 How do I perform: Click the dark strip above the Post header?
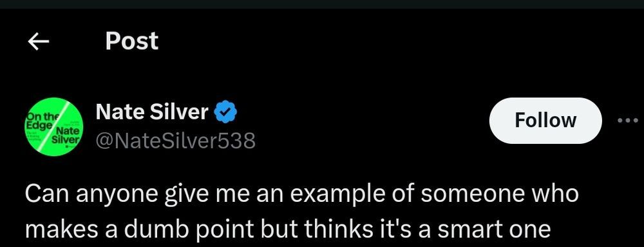[x=322, y=4]
